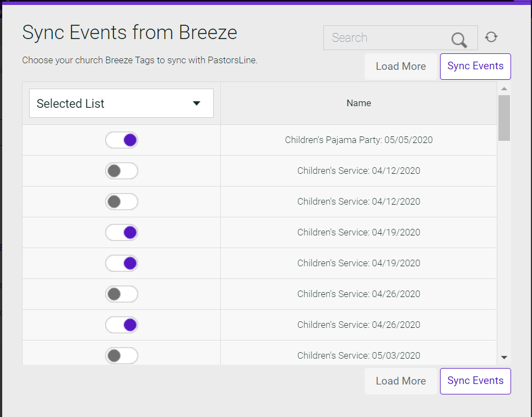Click the magnifying glass search icon
The height and width of the screenshot is (417, 532).
[459, 40]
